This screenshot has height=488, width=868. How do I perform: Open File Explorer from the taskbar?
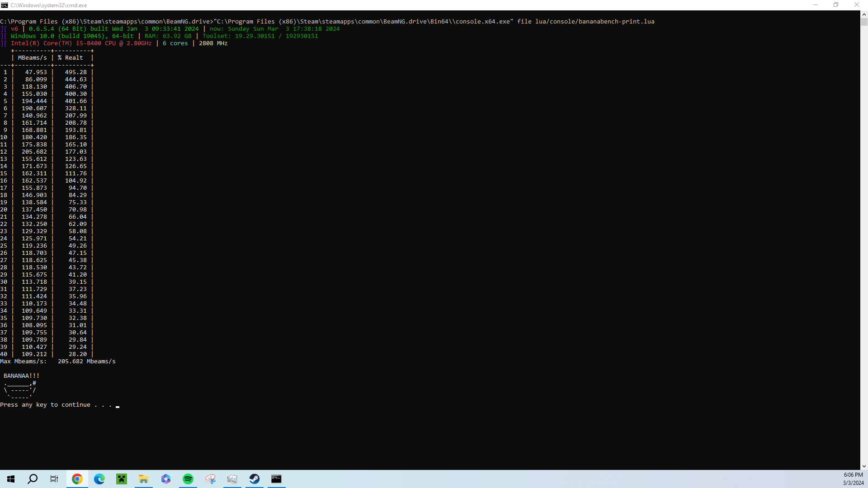[x=144, y=479]
